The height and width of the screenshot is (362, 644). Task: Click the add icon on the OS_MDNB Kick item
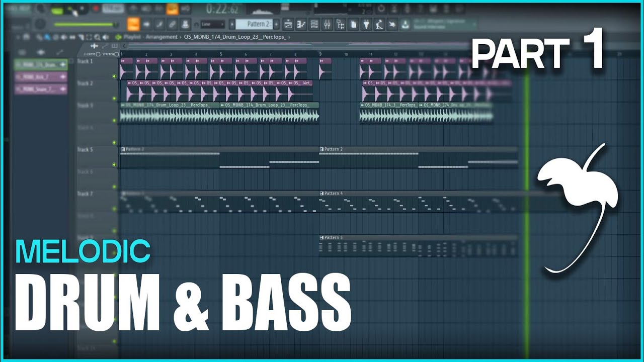click(63, 77)
